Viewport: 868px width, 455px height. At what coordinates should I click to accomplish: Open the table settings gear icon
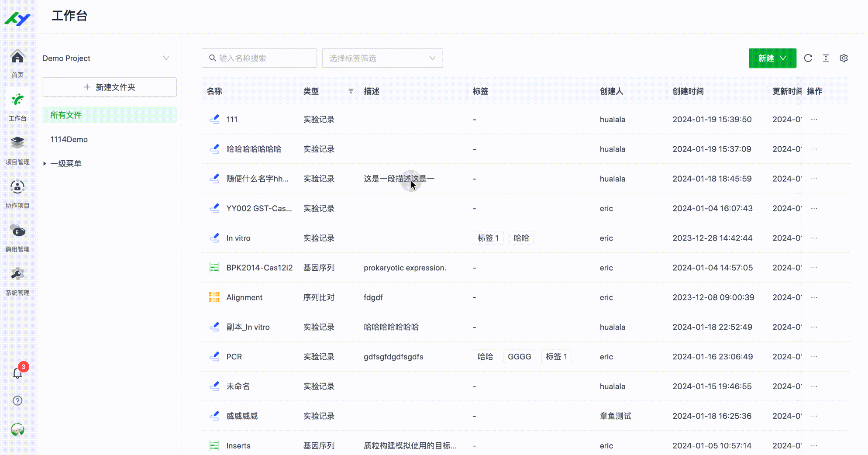coord(844,58)
